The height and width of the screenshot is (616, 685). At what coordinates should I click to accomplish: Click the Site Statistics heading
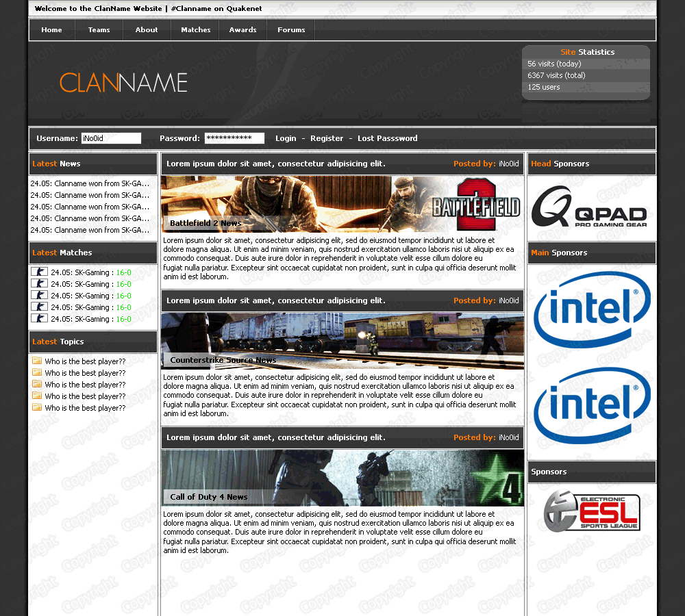(588, 52)
